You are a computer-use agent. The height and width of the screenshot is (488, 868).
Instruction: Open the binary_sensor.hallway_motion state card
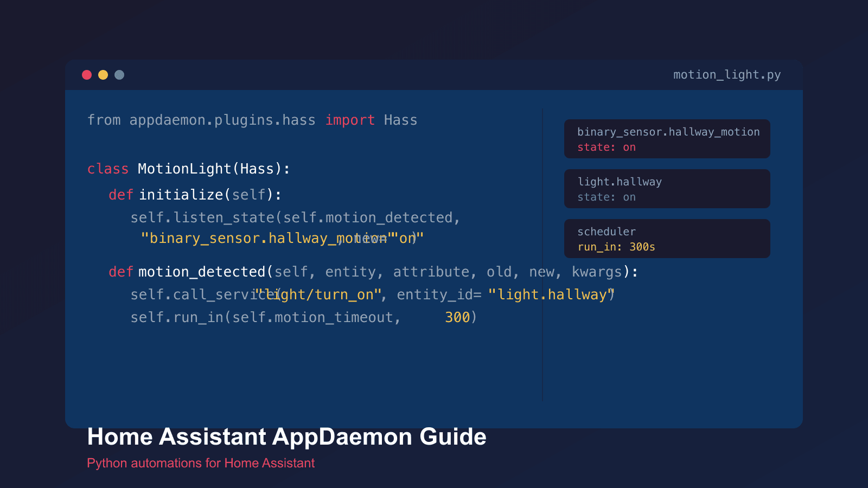(667, 139)
